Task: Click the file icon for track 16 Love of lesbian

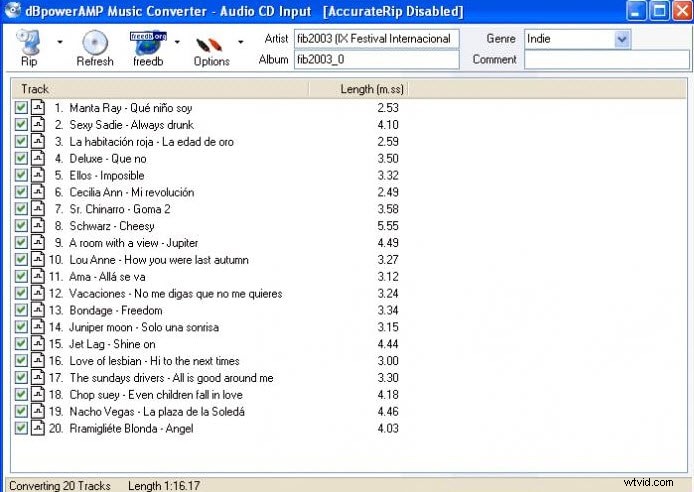Action: point(38,360)
